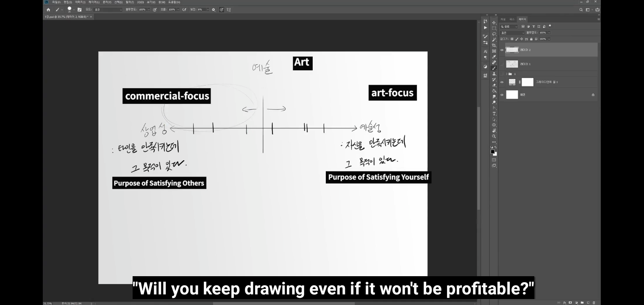Select the Crop tool
The width and height of the screenshot is (644, 305).
click(x=494, y=45)
